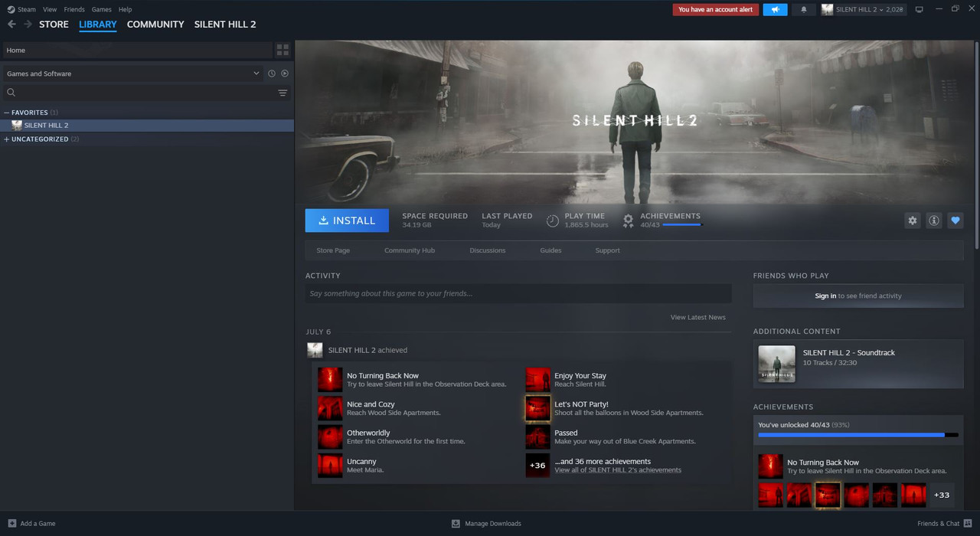The width and height of the screenshot is (980, 536).
Task: View all of SILENT HILL 2's achievements
Action: tap(618, 470)
